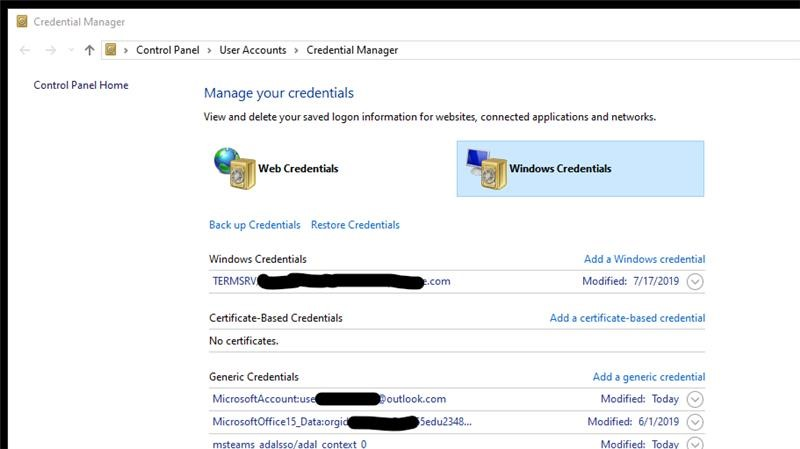
Task: Click Modified 7/17/2019 date text
Action: (630, 281)
